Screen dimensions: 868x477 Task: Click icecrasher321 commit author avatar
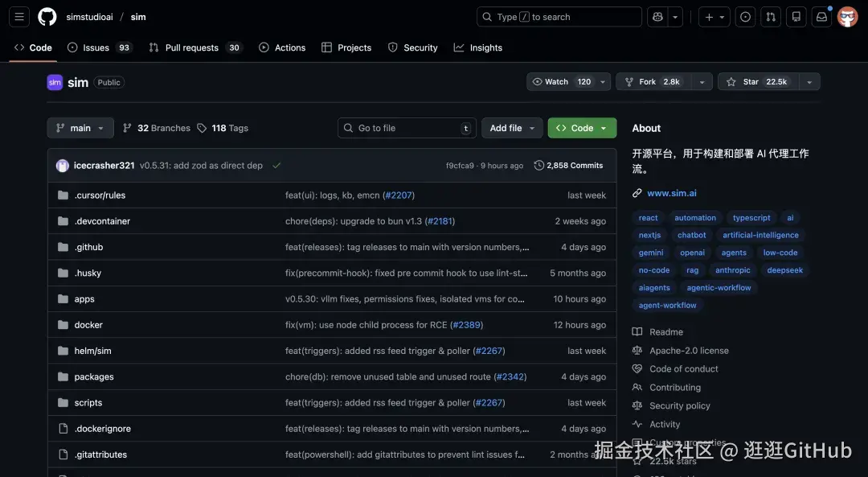click(63, 165)
